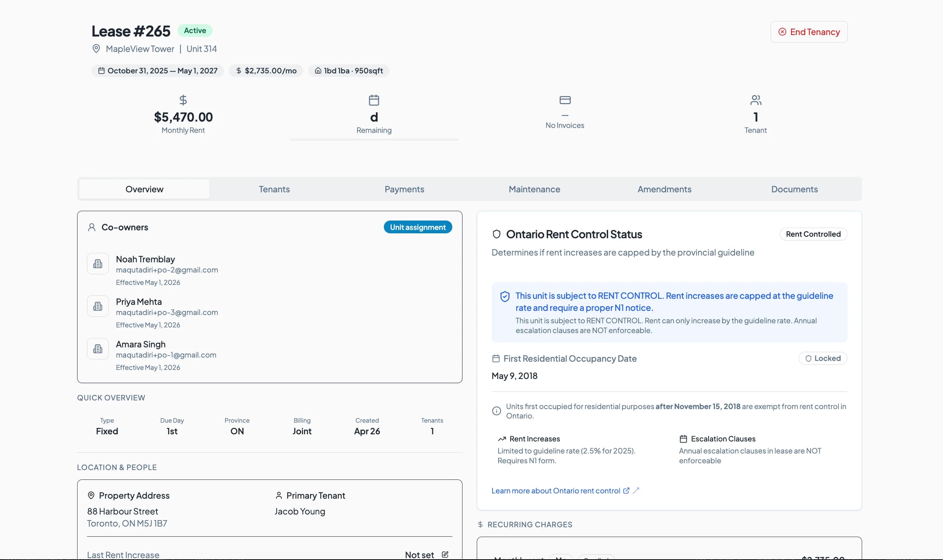Click the email maqutadiri+po-2@gmail.com
The image size is (943, 560).
click(167, 270)
